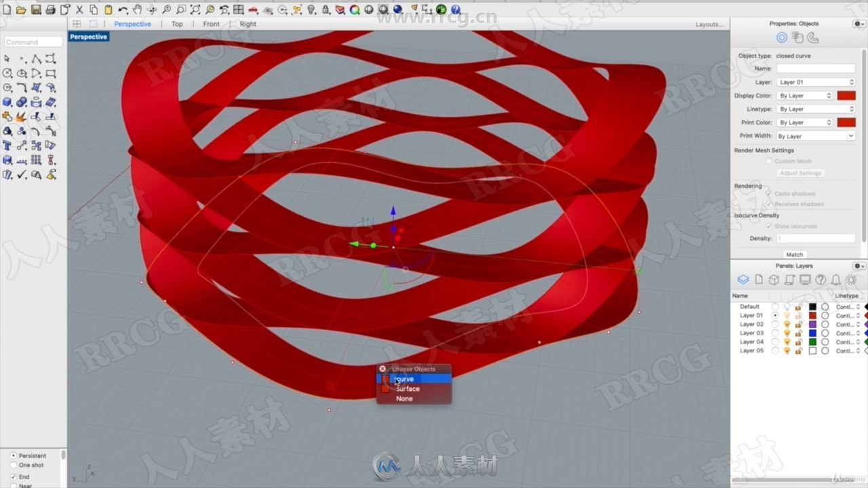
Task: Cut selection with the scissors icon
Action: 79,9
